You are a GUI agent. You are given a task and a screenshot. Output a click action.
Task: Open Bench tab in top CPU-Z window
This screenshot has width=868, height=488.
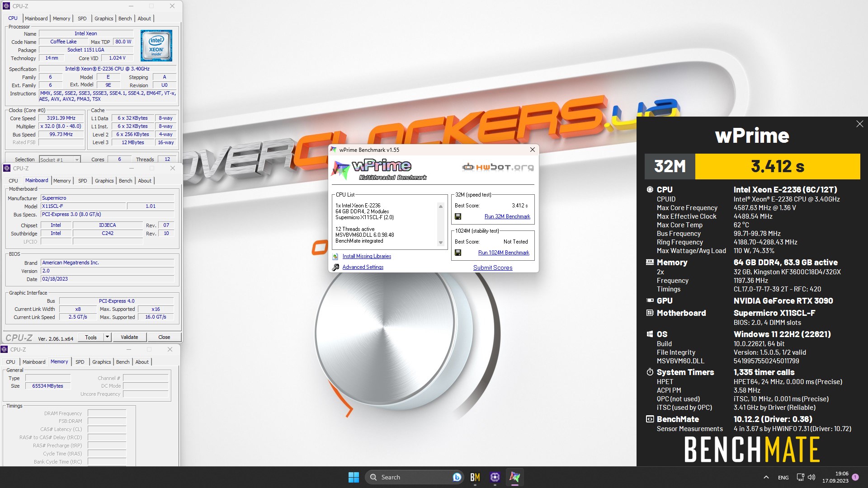(x=125, y=19)
